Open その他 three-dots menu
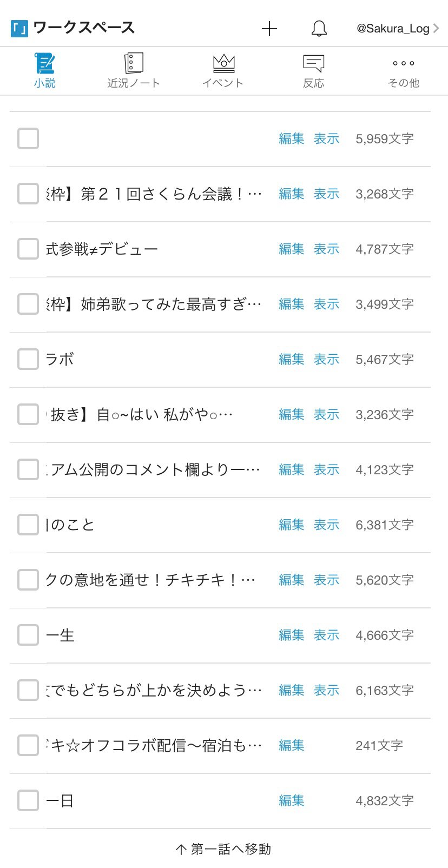Image resolution: width=448 pixels, height=868 pixels. (404, 63)
